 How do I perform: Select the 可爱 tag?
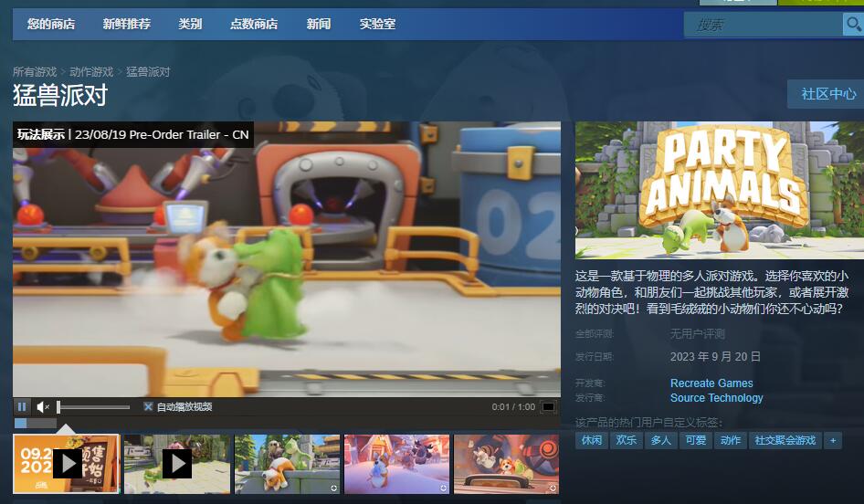[695, 440]
